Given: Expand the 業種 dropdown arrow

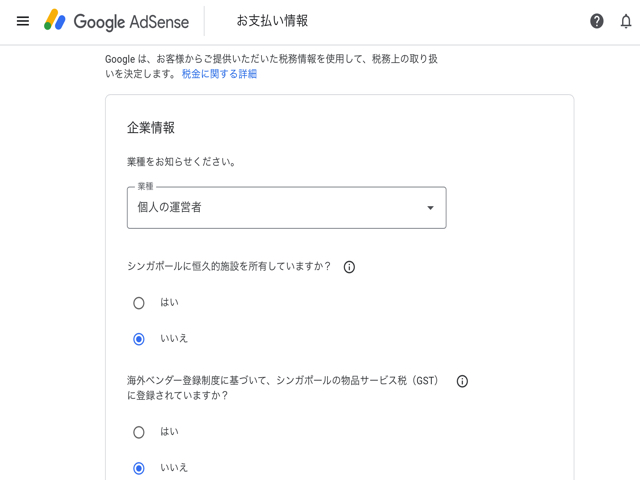Looking at the screenshot, I should [430, 208].
